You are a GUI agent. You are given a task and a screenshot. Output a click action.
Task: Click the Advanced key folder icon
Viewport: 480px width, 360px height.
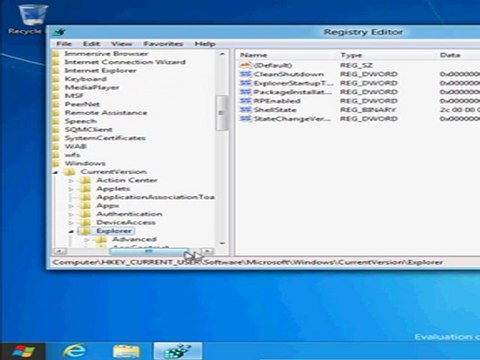click(101, 239)
